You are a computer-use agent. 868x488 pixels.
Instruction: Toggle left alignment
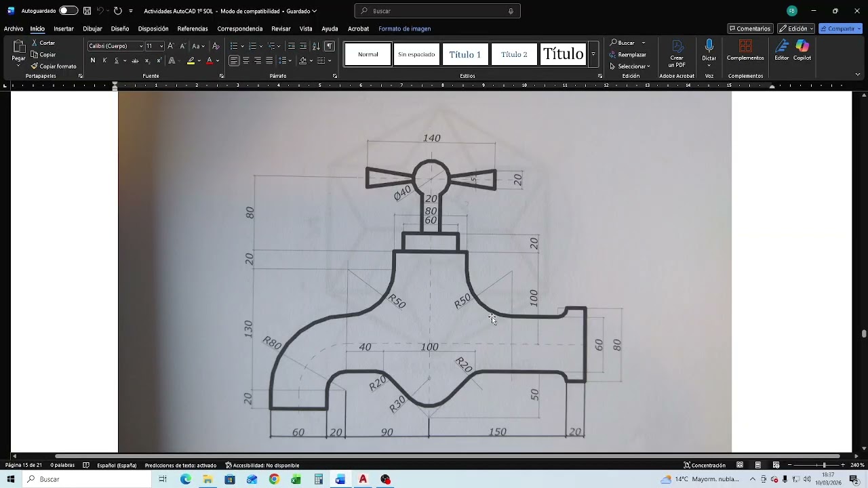234,60
